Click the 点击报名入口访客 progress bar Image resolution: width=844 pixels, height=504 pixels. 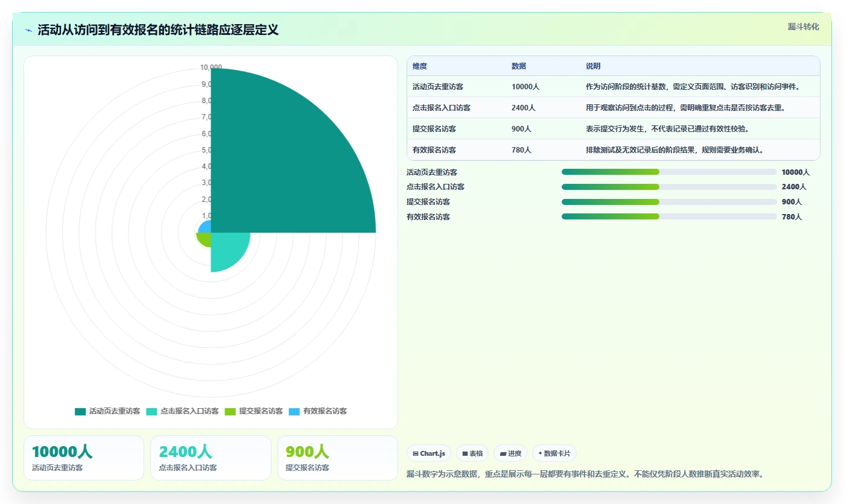(x=669, y=187)
